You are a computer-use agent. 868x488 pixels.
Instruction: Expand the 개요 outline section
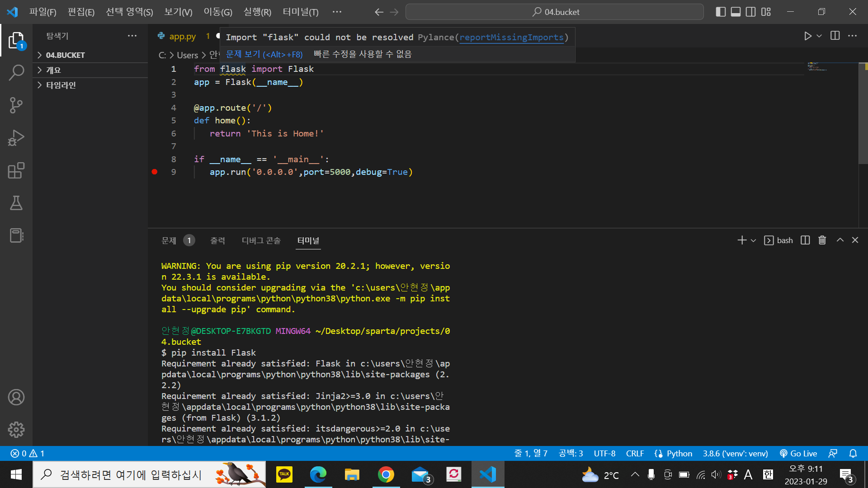pos(90,70)
